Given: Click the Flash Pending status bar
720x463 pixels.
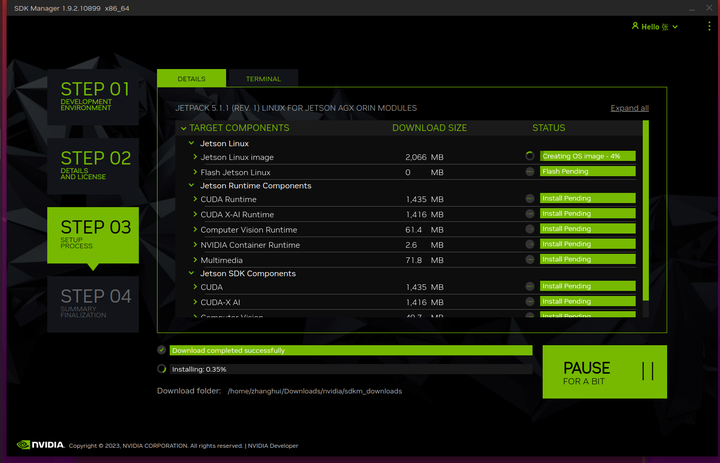Looking at the screenshot, I should point(588,171).
